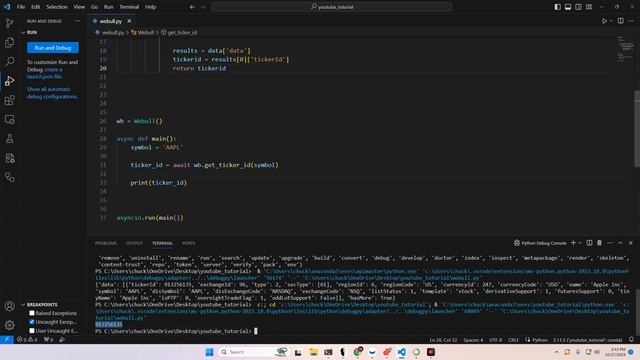
Task: Maximize the panel size chevron
Action: pos(620,243)
